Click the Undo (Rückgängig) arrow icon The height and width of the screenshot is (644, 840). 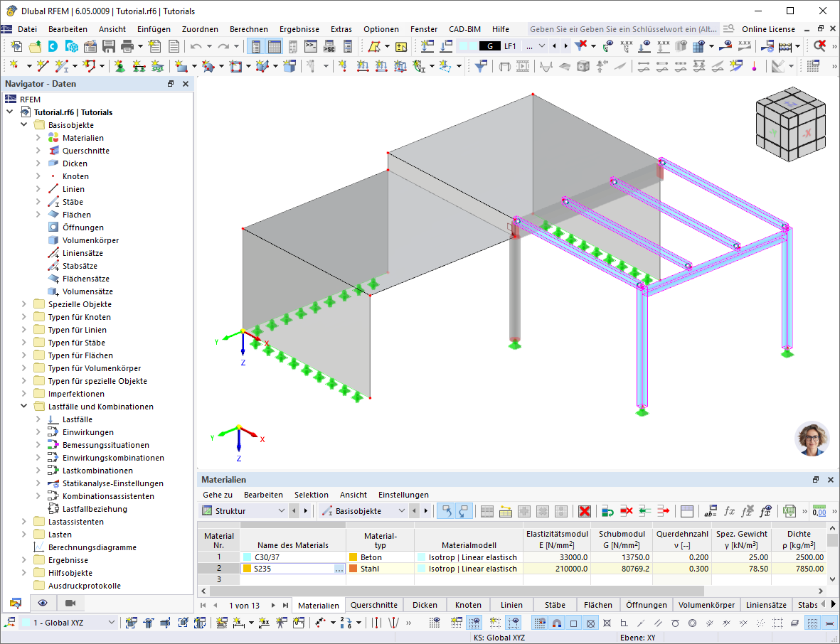(197, 45)
